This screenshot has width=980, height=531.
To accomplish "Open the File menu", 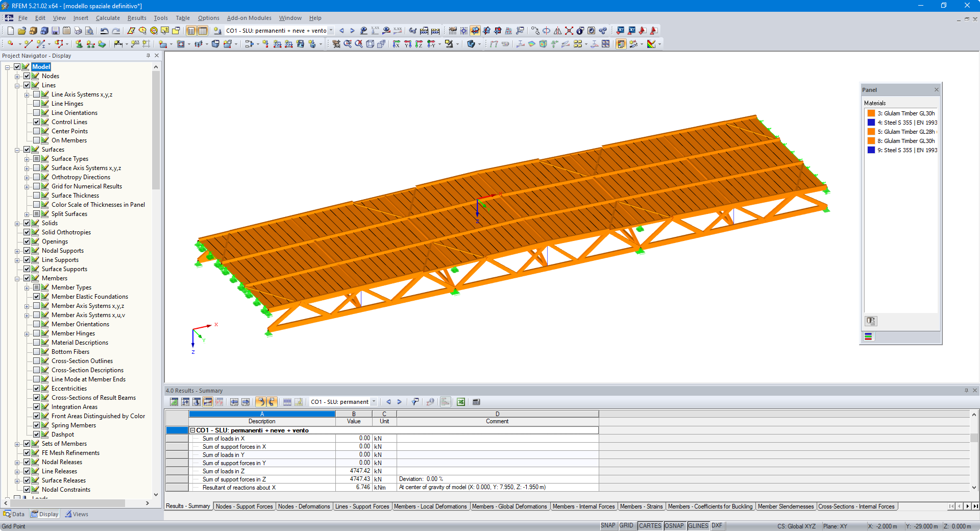I will point(23,18).
